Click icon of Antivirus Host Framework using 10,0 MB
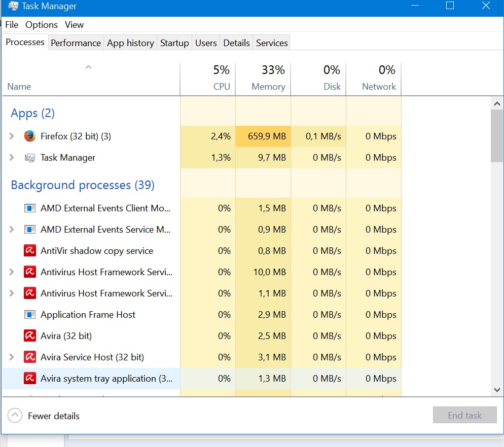The height and width of the screenshot is (447, 504). click(x=30, y=272)
